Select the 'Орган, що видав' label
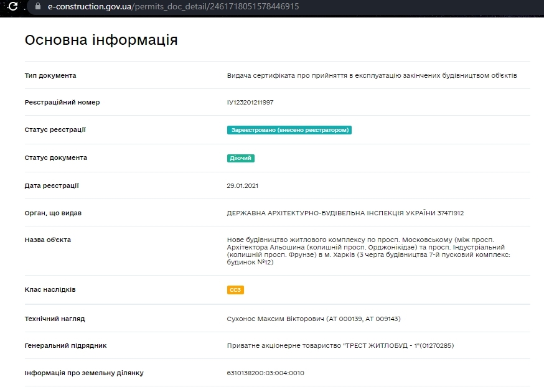 [53, 213]
